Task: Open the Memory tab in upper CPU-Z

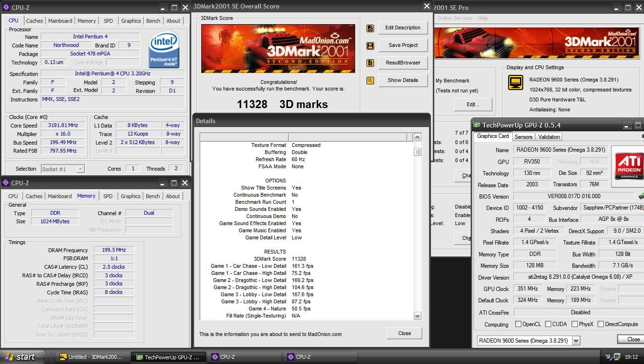Action: [x=87, y=21]
